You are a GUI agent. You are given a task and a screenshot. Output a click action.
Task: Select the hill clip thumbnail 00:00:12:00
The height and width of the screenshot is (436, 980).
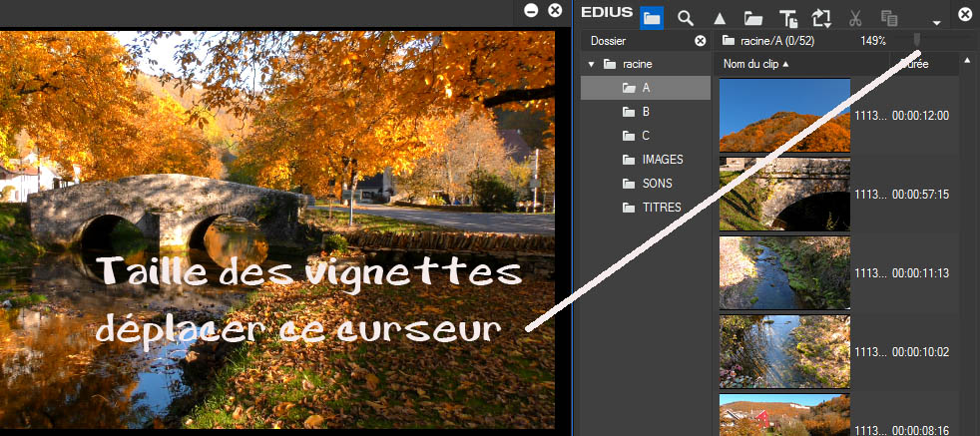[784, 115]
